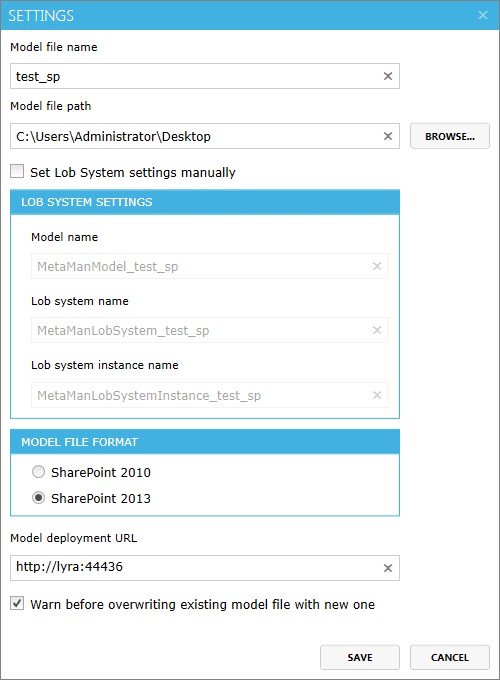Save the settings

tap(359, 657)
